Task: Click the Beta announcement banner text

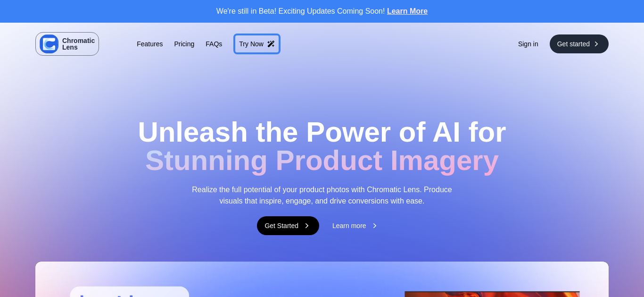Action: click(301, 11)
